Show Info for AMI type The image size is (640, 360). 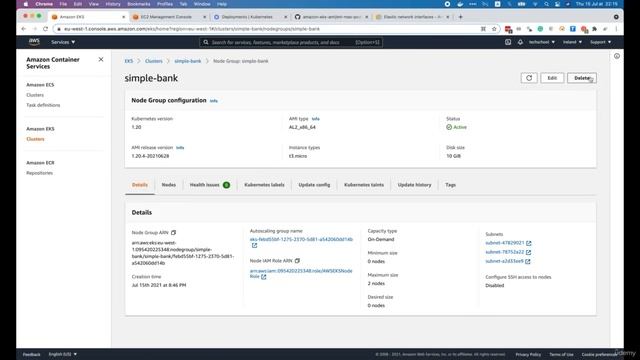(316, 119)
